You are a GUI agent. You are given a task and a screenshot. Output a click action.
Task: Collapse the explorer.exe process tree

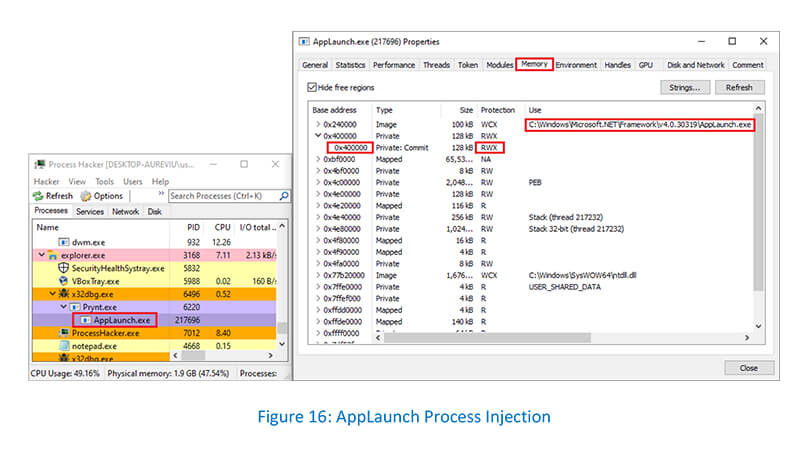42,255
